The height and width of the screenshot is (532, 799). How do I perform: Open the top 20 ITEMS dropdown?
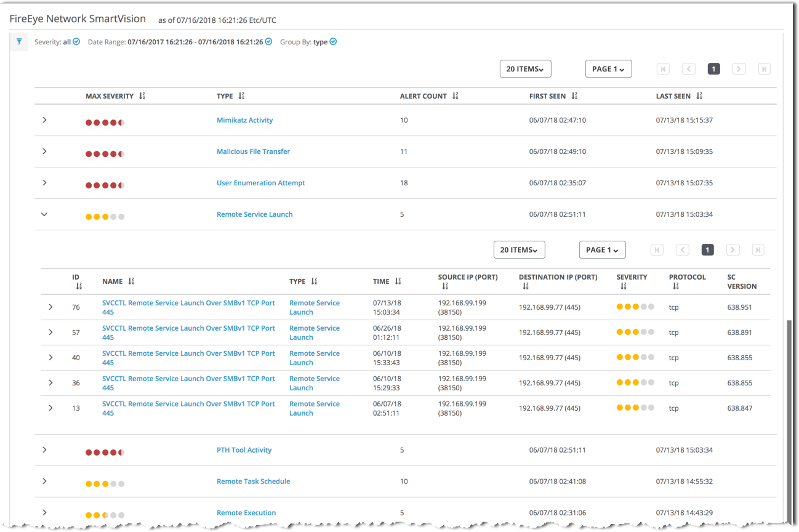(x=525, y=69)
